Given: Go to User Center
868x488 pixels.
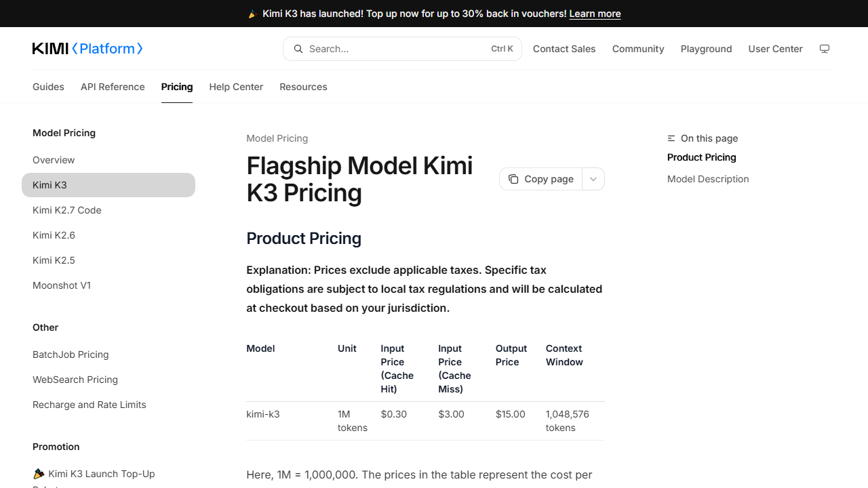Looking at the screenshot, I should point(775,49).
